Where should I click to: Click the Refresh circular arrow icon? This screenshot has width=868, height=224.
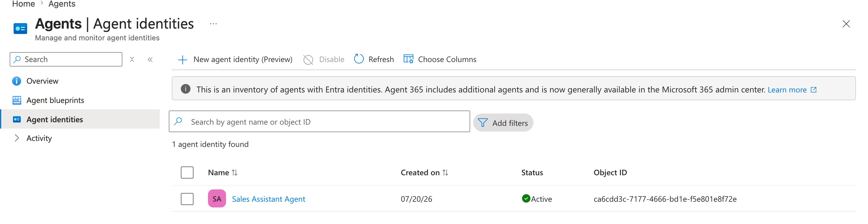click(x=359, y=59)
